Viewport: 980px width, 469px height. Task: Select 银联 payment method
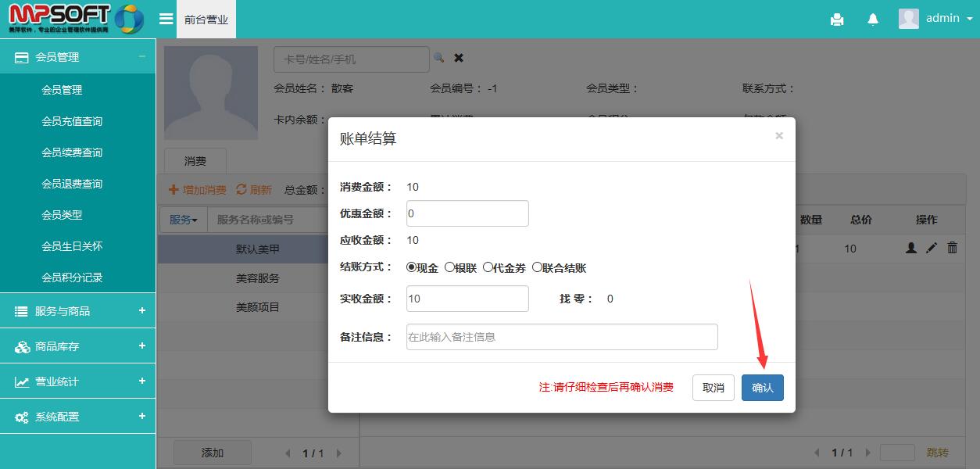449,267
